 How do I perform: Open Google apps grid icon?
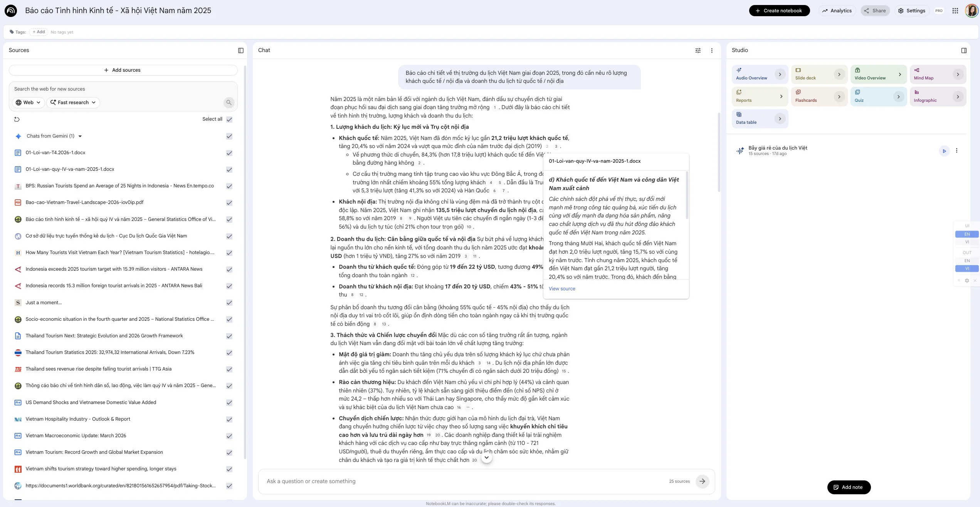pyautogui.click(x=955, y=11)
